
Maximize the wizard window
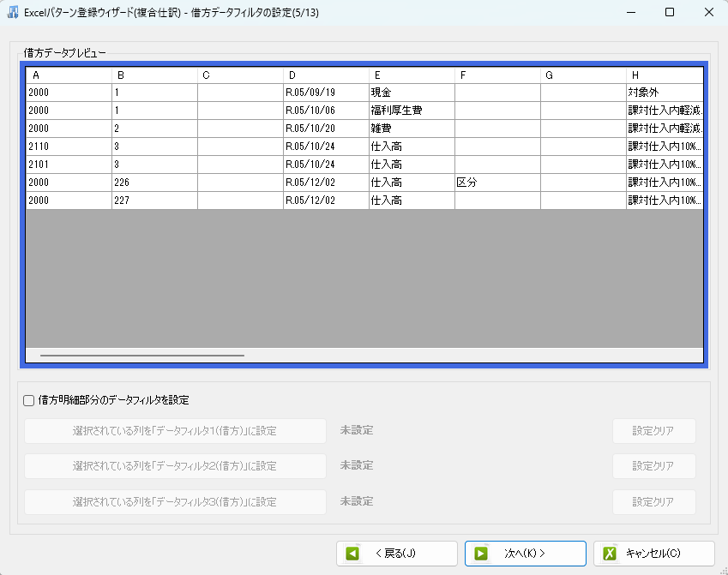click(670, 13)
